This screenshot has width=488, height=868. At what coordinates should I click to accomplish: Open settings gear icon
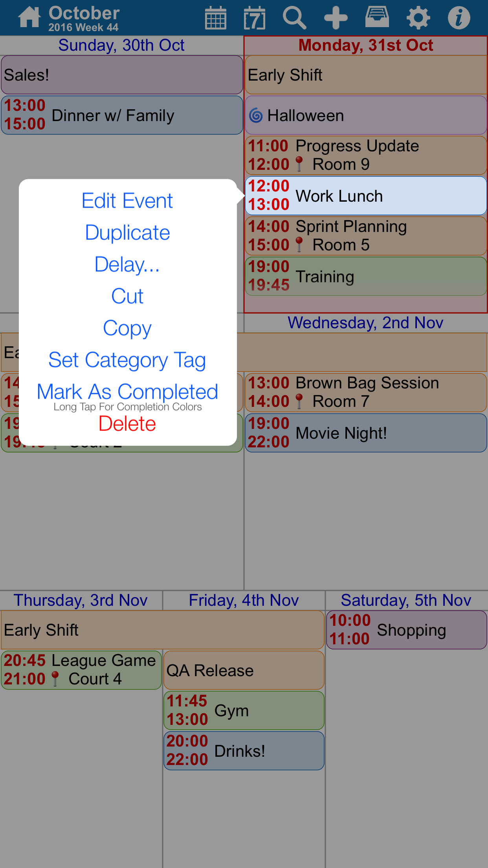tap(418, 18)
